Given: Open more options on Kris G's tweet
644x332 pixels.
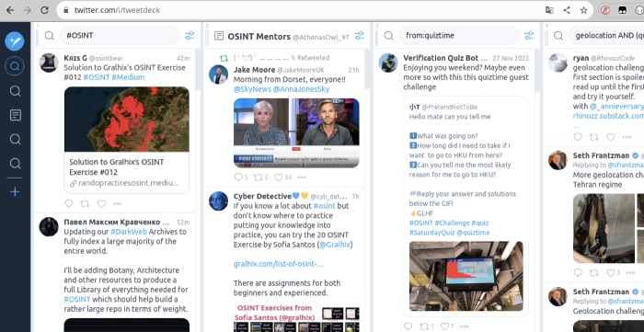Looking at the screenshot, I should pos(118,203).
